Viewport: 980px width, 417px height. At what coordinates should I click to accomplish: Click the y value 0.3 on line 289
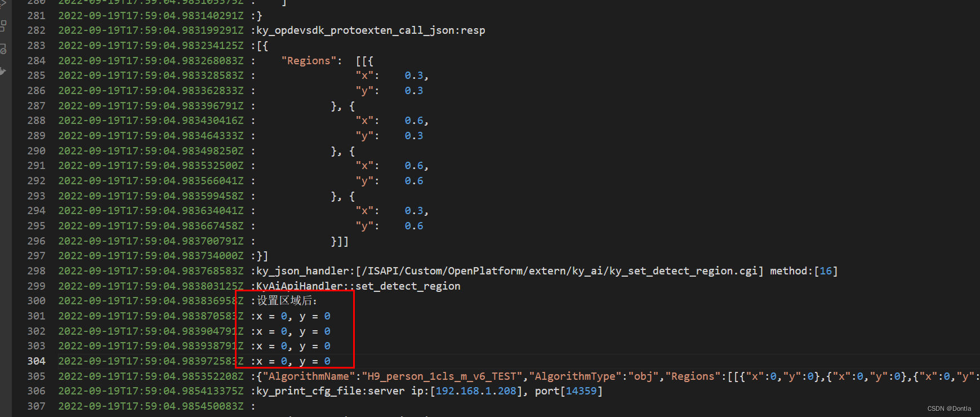(x=414, y=136)
